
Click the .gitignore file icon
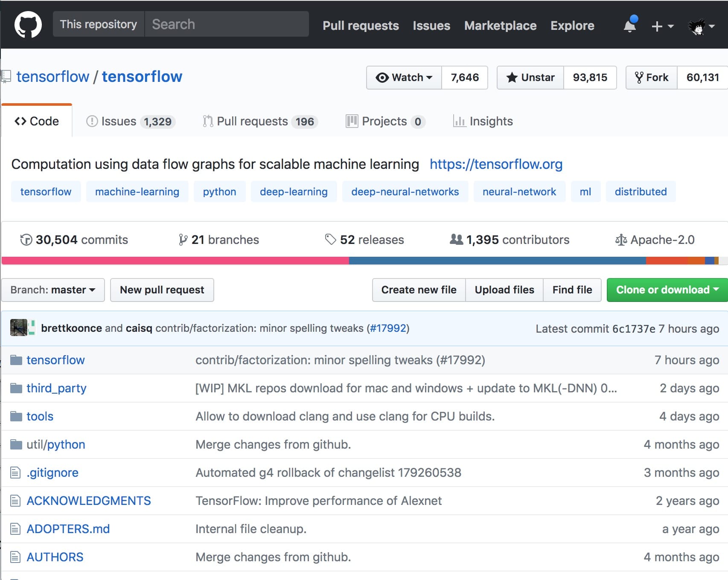coord(15,473)
